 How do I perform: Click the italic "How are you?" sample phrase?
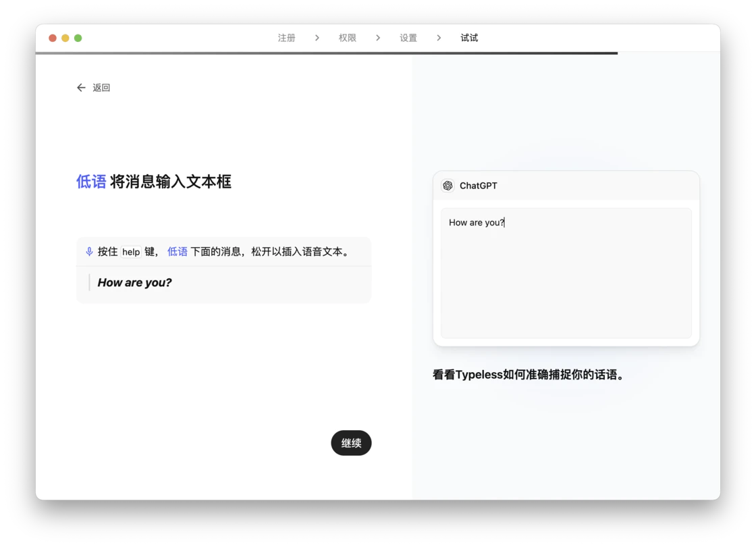(135, 283)
